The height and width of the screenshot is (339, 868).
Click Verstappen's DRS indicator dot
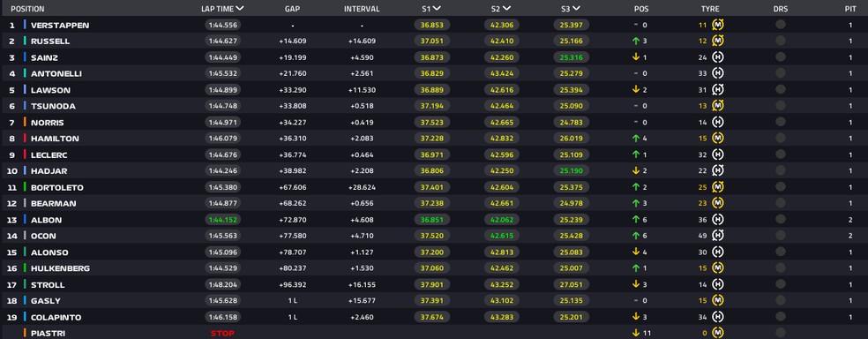(781, 25)
